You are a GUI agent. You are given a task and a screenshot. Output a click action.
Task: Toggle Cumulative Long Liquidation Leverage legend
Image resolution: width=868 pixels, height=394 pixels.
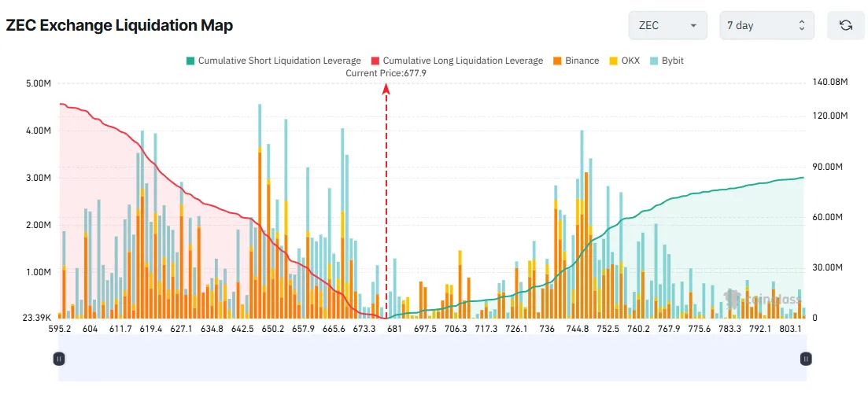coord(456,61)
